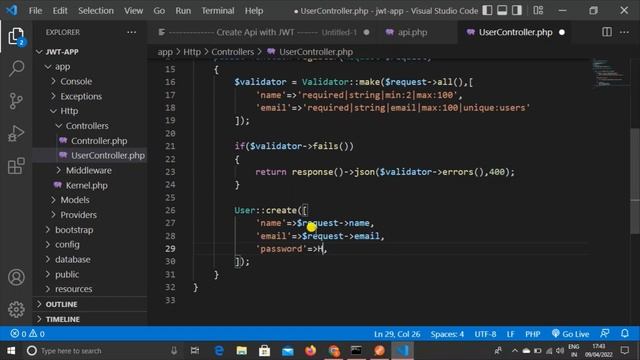Screen dimensions: 640x360
Task: Click errors and warnings count in status bar
Action: 28,334
